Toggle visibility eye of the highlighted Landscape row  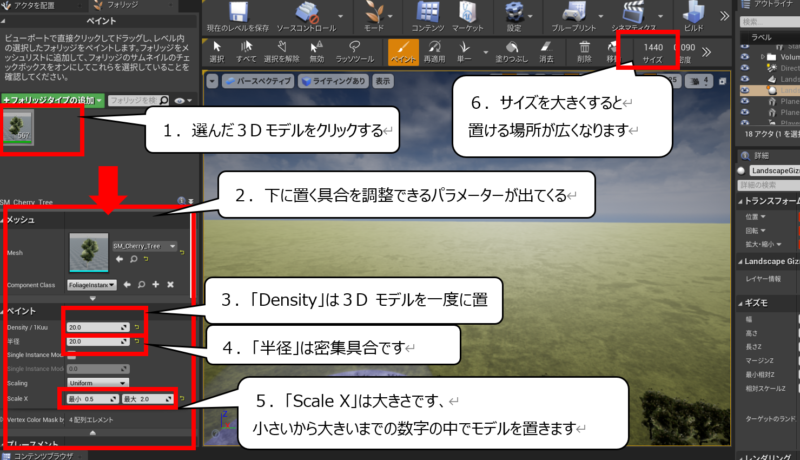[745, 90]
